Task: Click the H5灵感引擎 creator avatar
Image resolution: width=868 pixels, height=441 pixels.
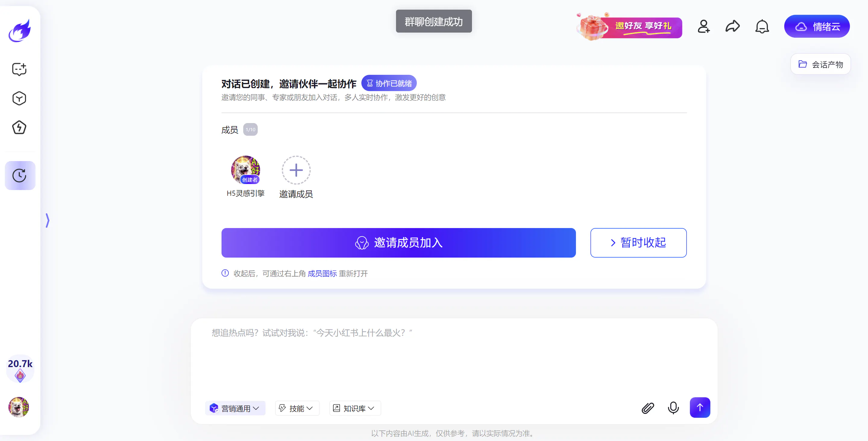Action: (x=245, y=170)
